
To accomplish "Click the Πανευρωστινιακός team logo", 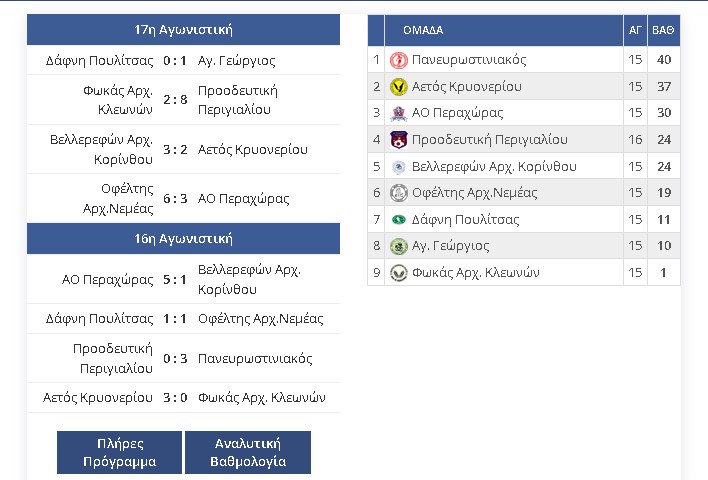I will pyautogui.click(x=398, y=60).
